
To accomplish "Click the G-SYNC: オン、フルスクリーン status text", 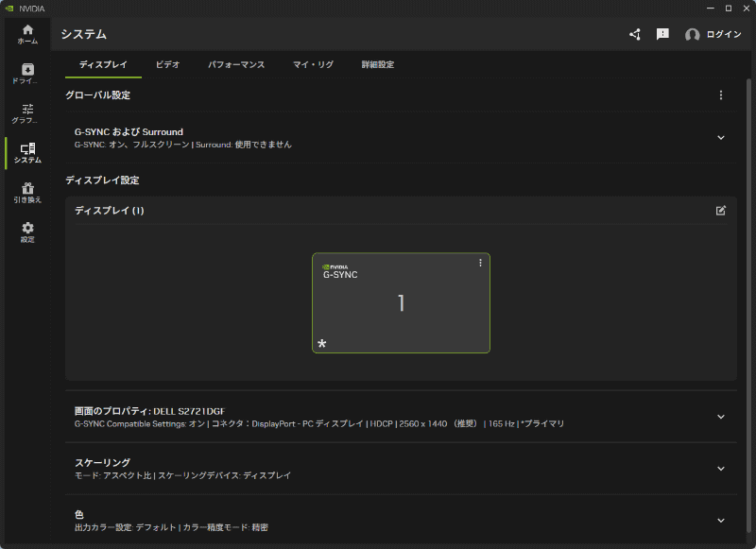I will tap(131, 145).
